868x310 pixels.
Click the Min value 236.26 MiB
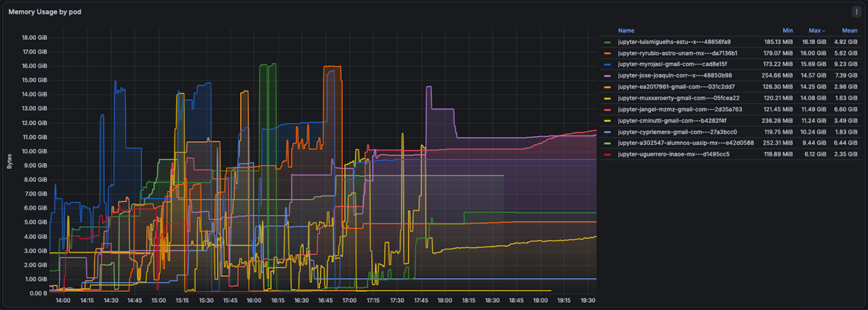(x=778, y=120)
